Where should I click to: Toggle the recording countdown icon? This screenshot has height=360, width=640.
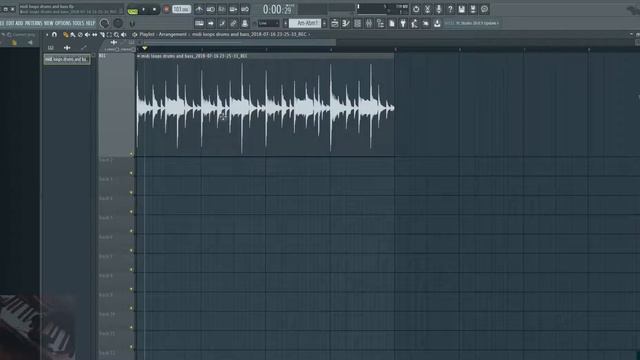click(x=222, y=9)
